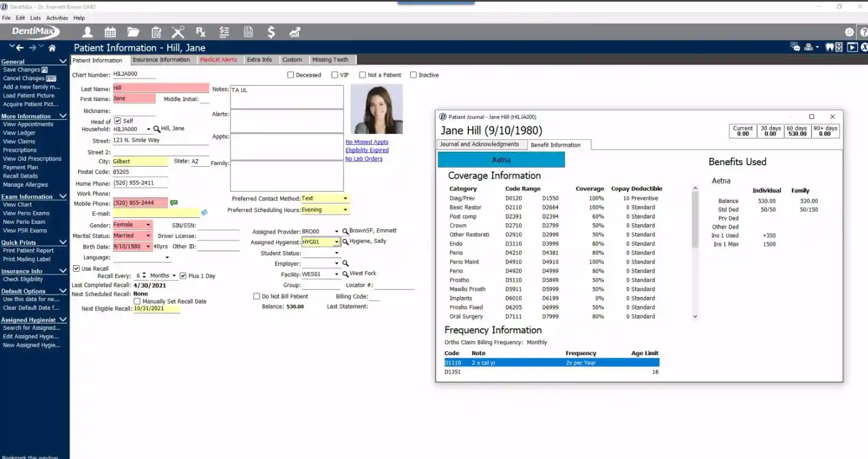Open the appointment calendar icon
Screen dimensions: 868x459
coord(110,32)
